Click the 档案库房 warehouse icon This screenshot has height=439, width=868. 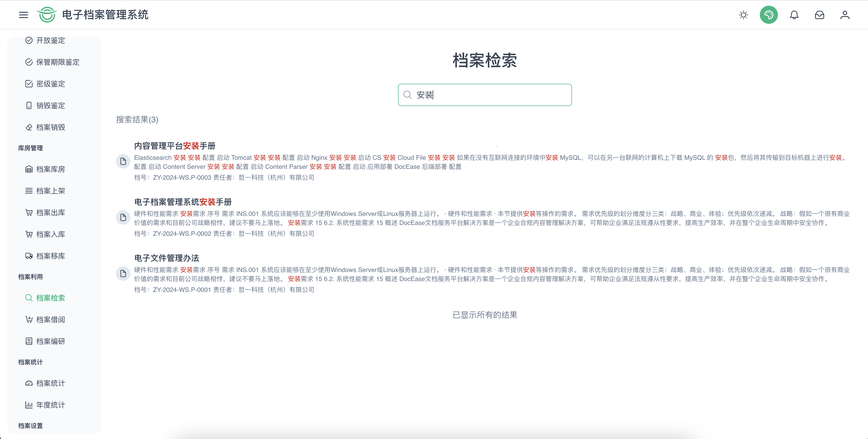[x=29, y=169]
